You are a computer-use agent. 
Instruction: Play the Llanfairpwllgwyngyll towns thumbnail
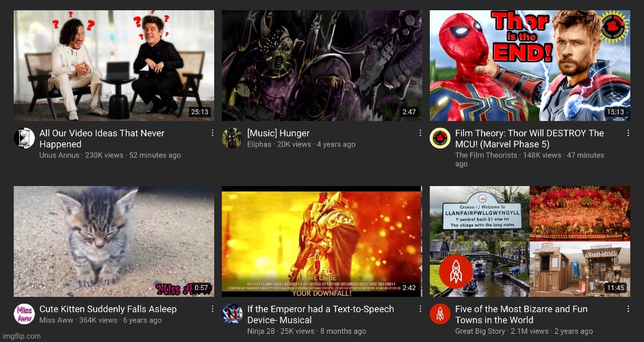(x=530, y=241)
